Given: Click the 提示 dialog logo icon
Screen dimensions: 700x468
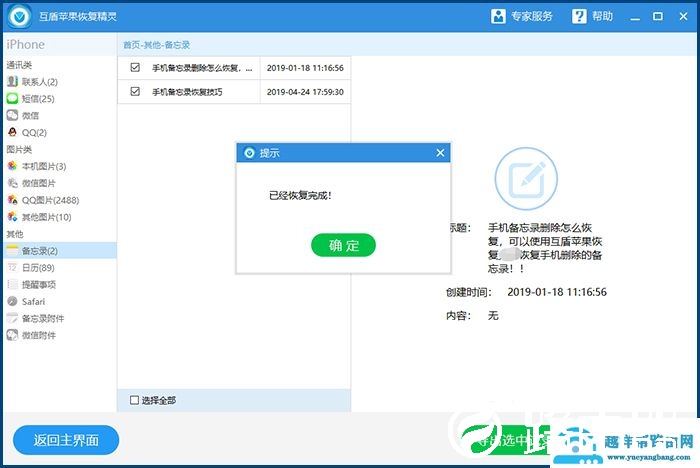Looking at the screenshot, I should 249,153.
